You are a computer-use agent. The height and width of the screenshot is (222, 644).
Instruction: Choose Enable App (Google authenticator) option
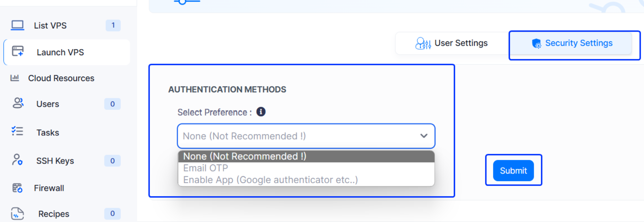tap(270, 180)
